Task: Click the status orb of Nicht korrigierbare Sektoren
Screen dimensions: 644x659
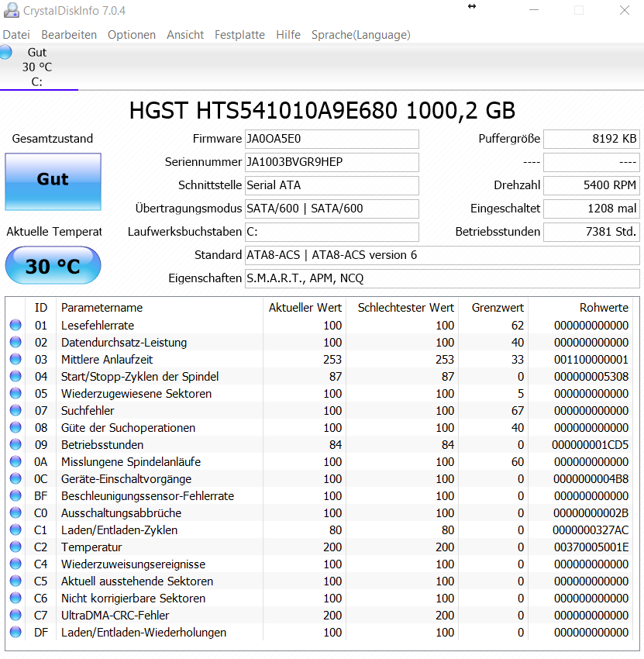Action: (15, 598)
